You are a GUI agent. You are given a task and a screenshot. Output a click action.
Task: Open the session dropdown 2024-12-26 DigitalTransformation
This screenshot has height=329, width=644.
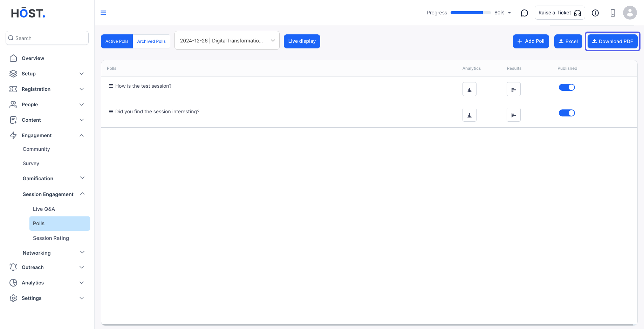point(227,41)
